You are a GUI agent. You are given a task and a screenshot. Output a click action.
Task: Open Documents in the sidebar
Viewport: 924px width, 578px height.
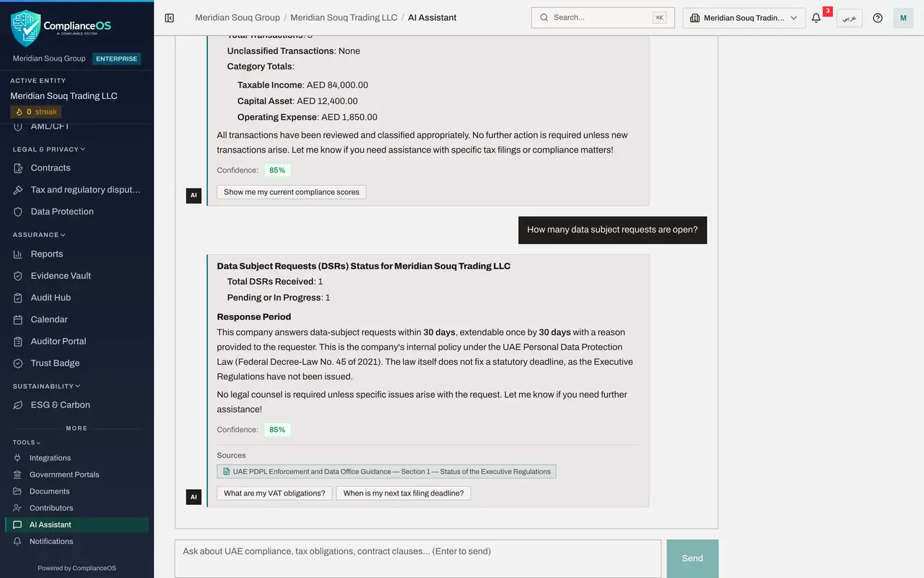pyautogui.click(x=77, y=491)
